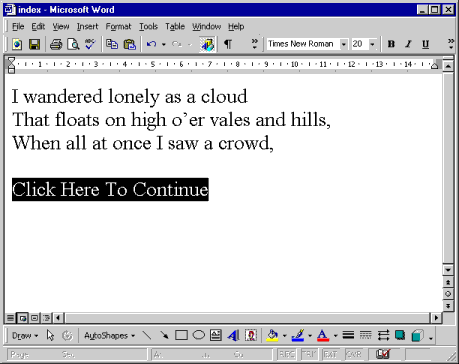459x364 pixels.
Task: Insert a Text Box from the Drawing toolbar
Action: point(216,335)
